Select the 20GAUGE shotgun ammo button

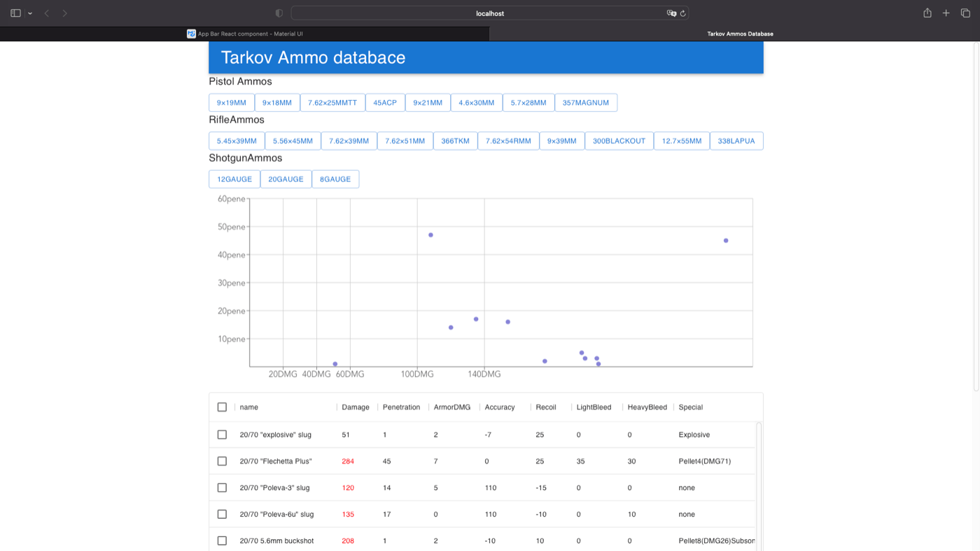(x=286, y=179)
